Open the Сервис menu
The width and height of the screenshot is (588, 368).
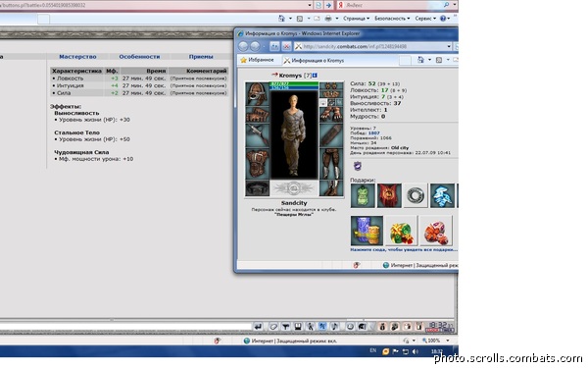(x=425, y=19)
